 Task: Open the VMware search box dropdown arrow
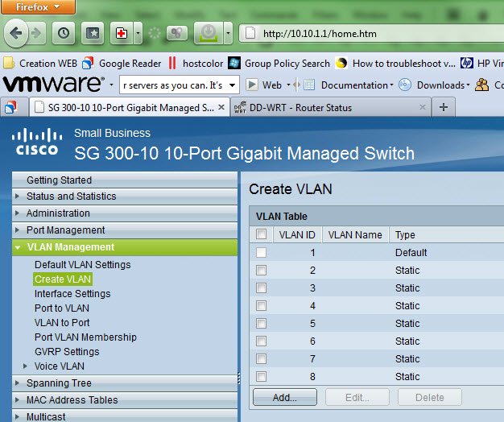tap(232, 85)
